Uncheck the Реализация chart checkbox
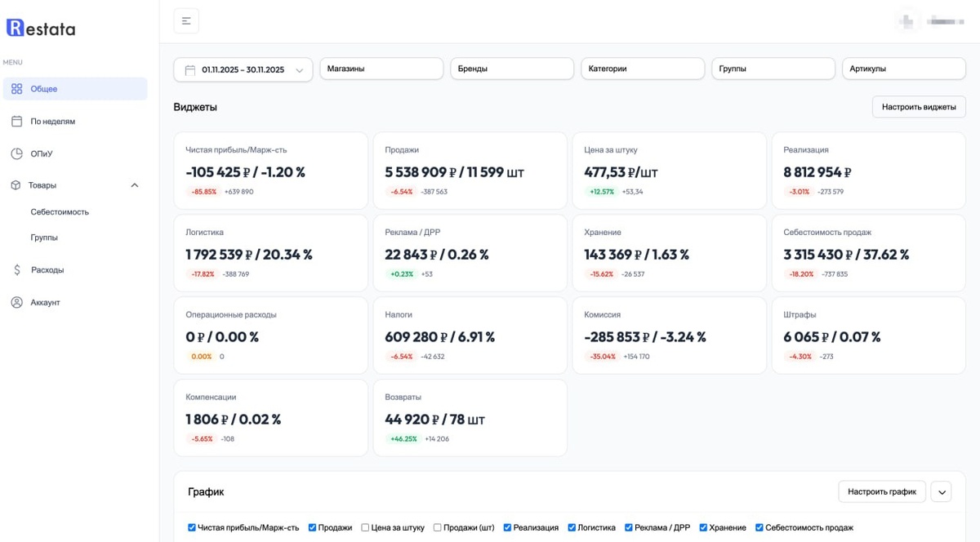 508,527
